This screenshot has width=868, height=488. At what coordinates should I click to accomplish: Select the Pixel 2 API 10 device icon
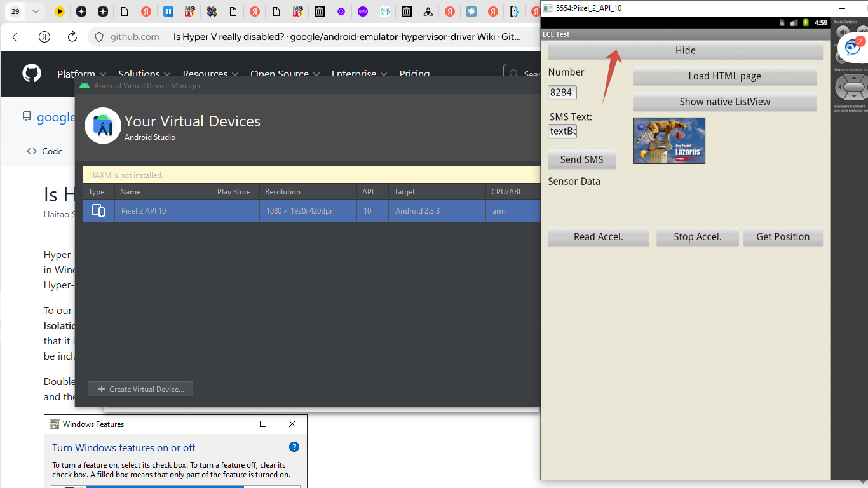tap(98, 210)
